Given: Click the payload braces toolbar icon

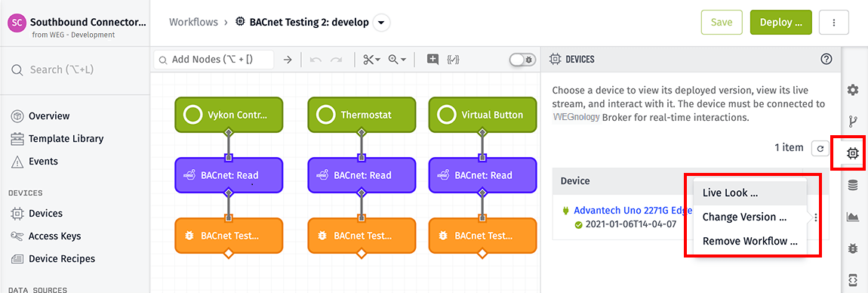Looking at the screenshot, I should (x=453, y=59).
